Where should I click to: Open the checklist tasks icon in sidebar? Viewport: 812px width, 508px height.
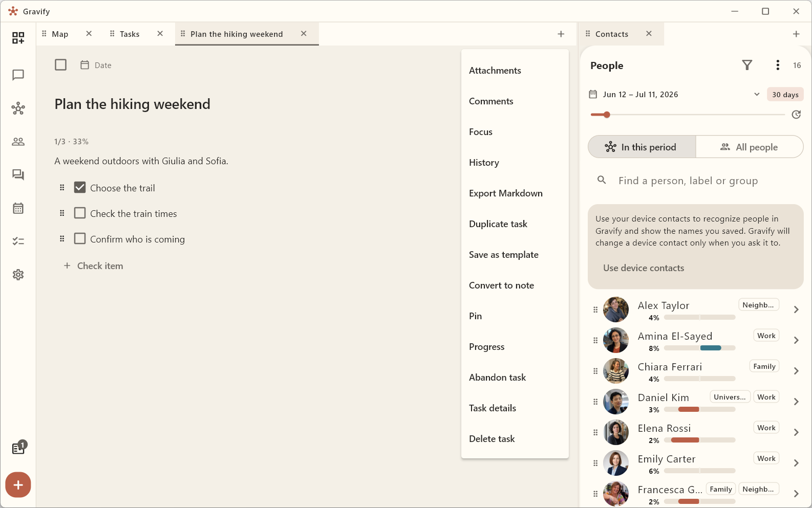(x=18, y=241)
